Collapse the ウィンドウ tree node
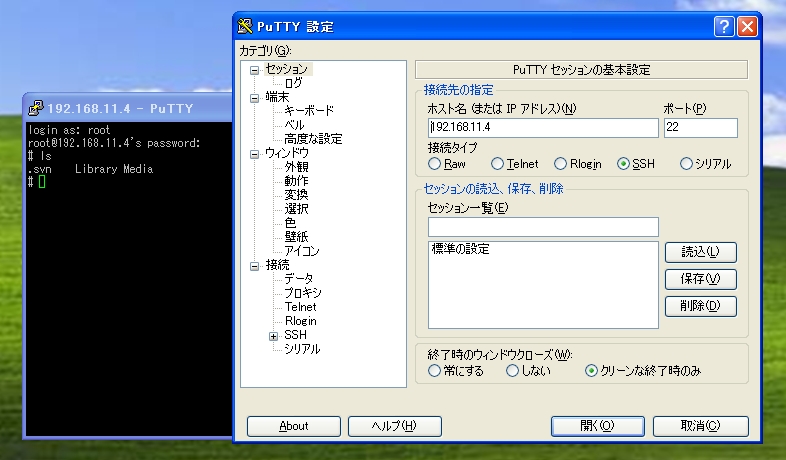This screenshot has width=786, height=460. [x=255, y=154]
